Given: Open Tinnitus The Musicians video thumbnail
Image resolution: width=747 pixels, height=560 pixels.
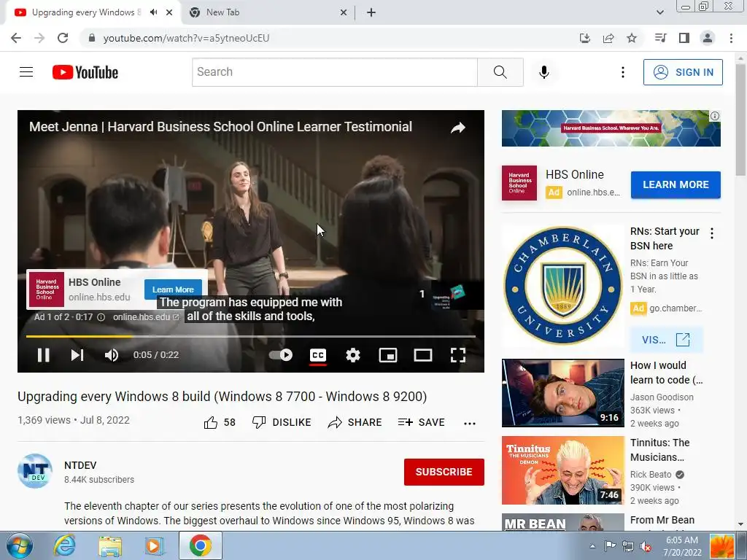Looking at the screenshot, I should tap(562, 470).
